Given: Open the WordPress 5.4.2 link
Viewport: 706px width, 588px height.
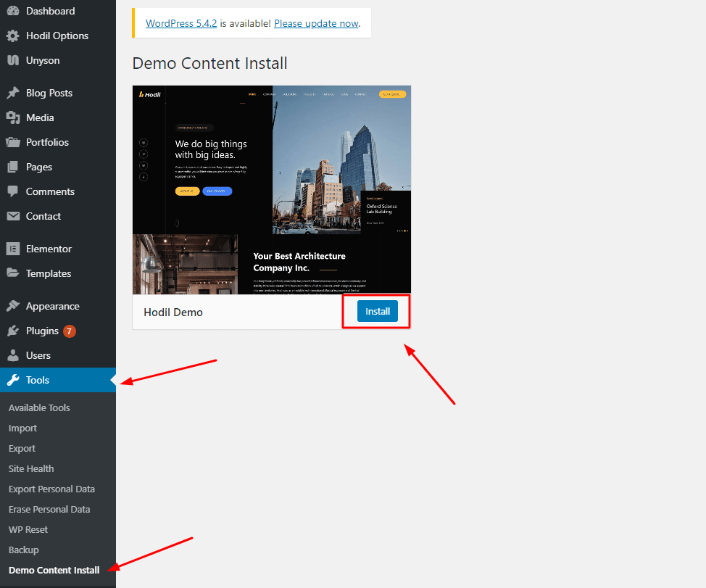Looking at the screenshot, I should coord(181,23).
